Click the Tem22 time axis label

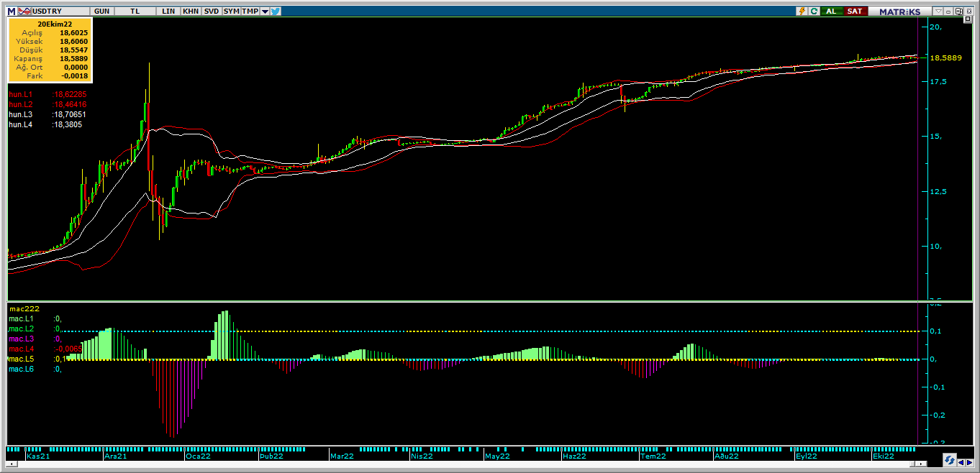[x=653, y=456]
